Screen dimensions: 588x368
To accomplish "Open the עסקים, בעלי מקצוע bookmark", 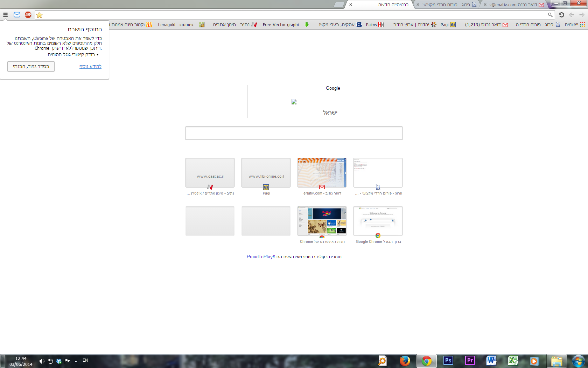I will 339,25.
